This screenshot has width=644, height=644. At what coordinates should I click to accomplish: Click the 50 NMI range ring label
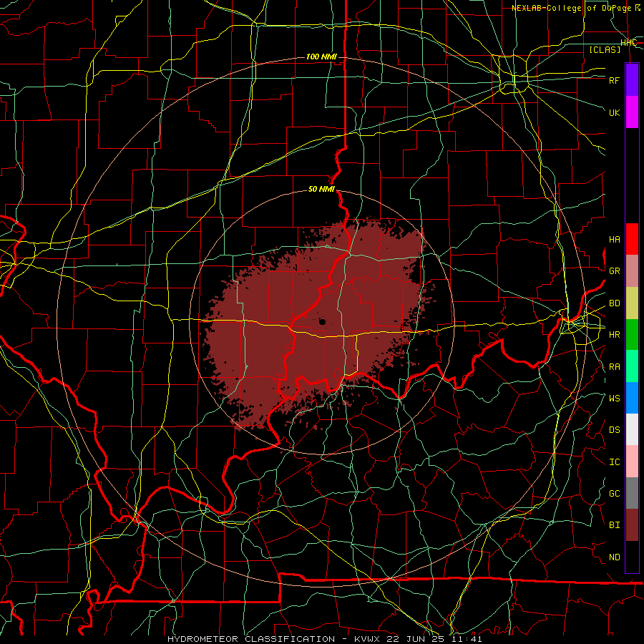[321, 190]
